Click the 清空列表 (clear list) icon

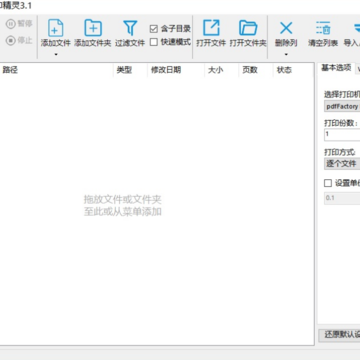[323, 28]
